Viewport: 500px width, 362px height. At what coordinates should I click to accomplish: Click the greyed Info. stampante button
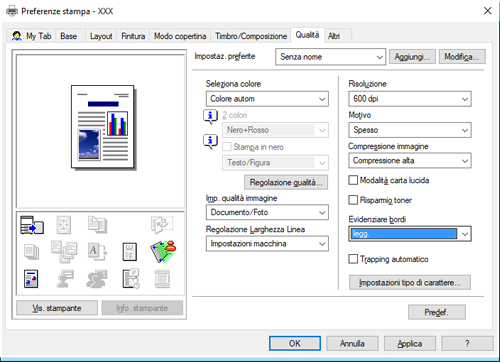point(142,308)
